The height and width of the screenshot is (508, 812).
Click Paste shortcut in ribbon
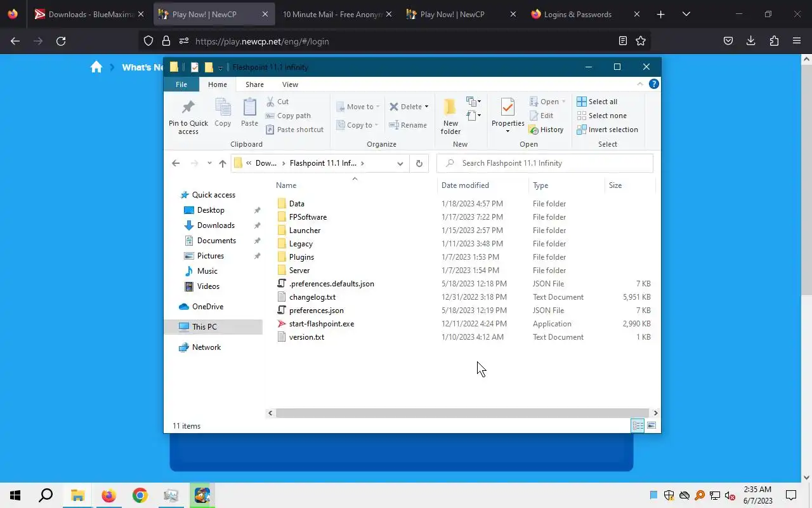tap(294, 130)
